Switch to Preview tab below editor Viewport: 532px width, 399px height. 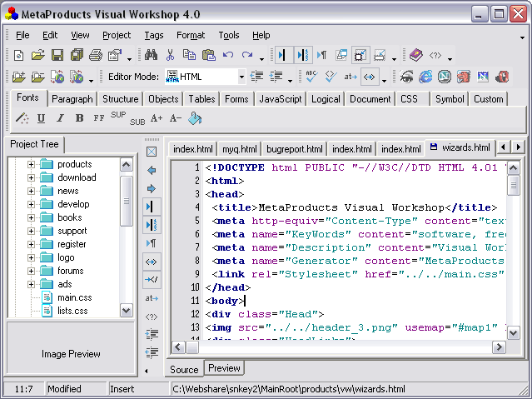tap(224, 368)
